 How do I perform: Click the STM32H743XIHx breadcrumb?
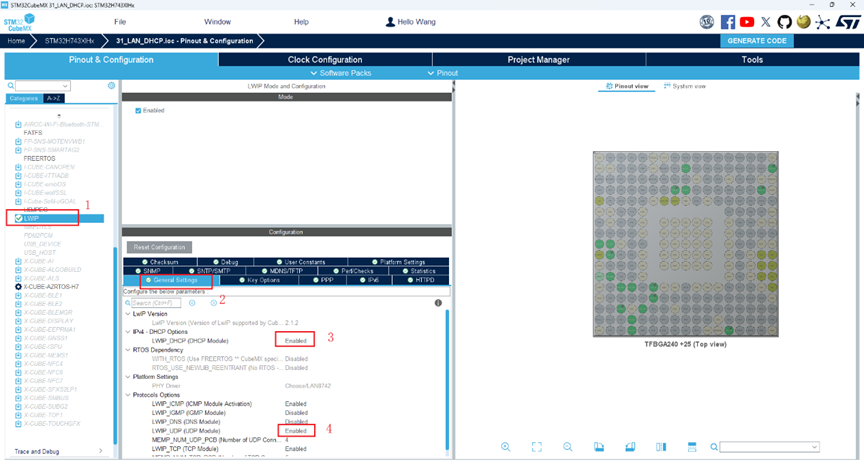tap(69, 41)
